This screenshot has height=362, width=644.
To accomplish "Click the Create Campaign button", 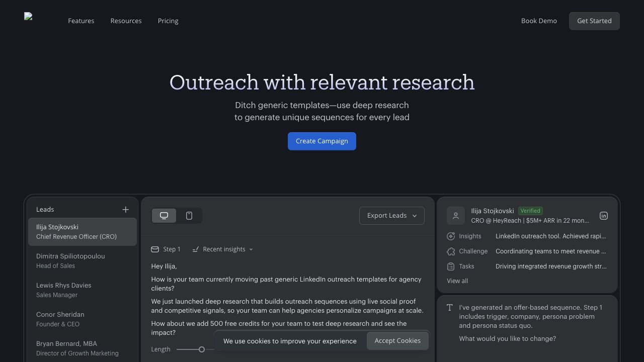I will [321, 141].
